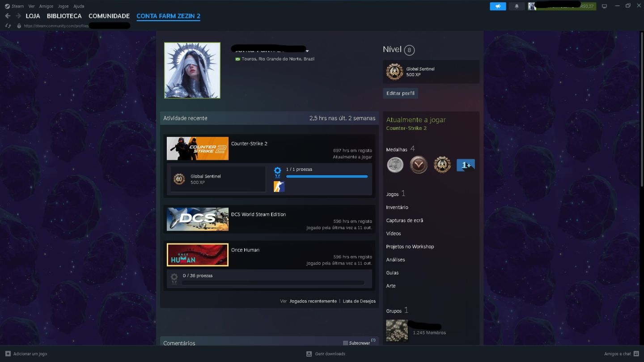Viewport: 644px width, 362px height.
Task: Go back with the left arrow
Action: [x=8, y=16]
